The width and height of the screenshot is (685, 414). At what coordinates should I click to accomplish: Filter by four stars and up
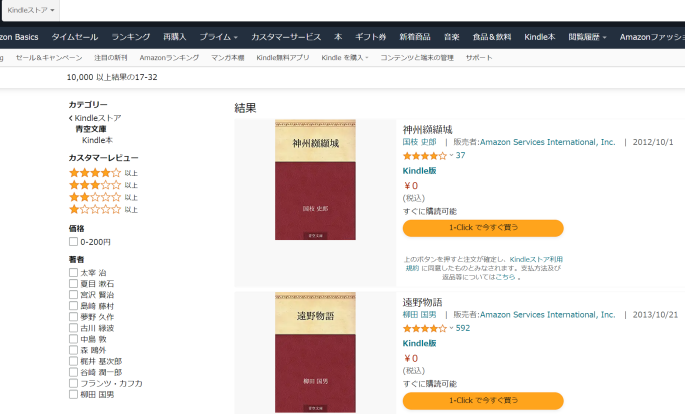(103, 173)
